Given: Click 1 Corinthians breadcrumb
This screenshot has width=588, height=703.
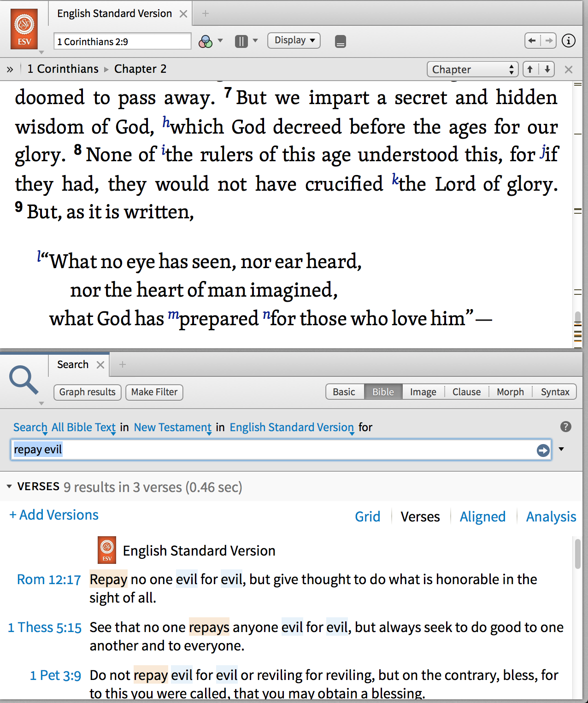Looking at the screenshot, I should click(63, 69).
